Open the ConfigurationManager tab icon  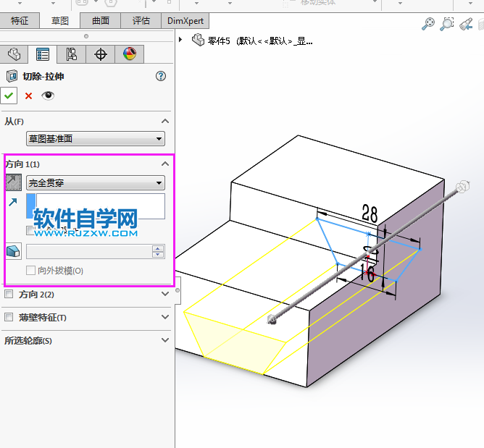71,54
